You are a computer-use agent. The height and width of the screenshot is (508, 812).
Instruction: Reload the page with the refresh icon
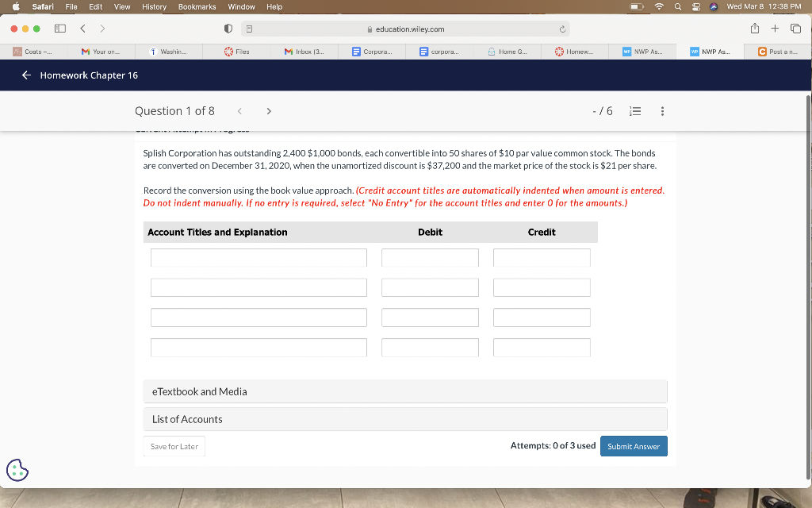pyautogui.click(x=562, y=29)
